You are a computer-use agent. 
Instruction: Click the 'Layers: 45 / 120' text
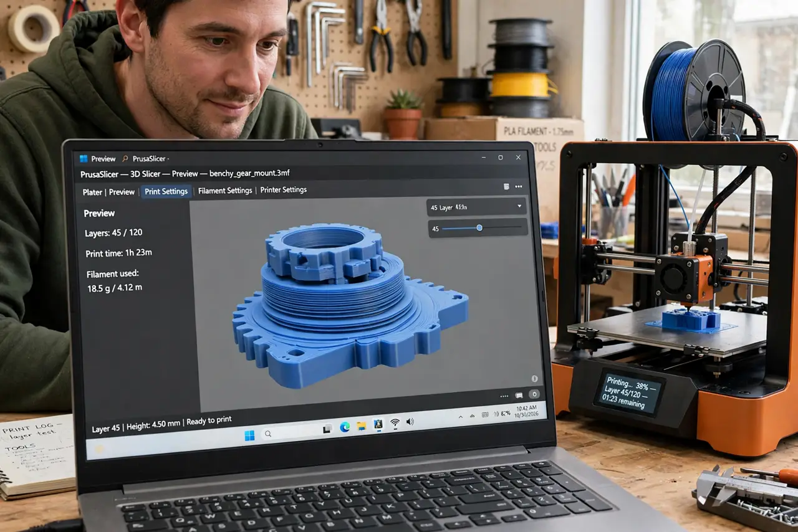[113, 233]
